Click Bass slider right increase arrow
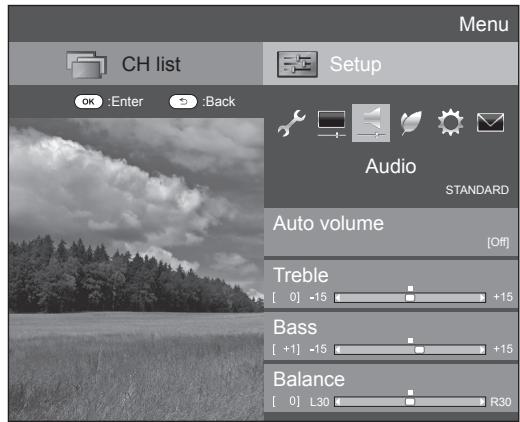 (x=482, y=349)
